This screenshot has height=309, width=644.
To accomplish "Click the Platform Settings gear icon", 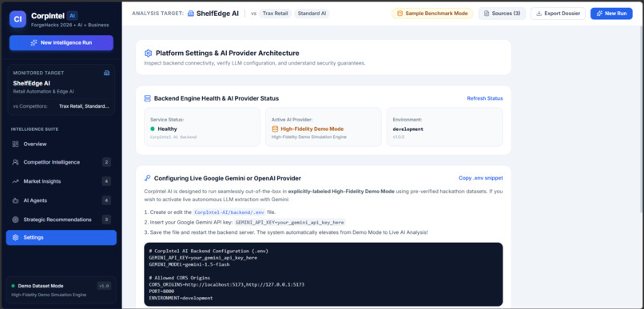I will (149, 53).
